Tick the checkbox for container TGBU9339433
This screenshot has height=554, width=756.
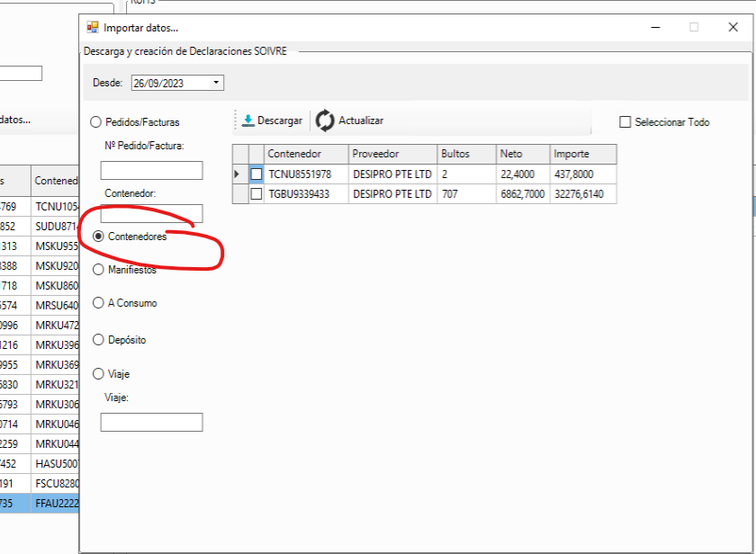point(256,193)
